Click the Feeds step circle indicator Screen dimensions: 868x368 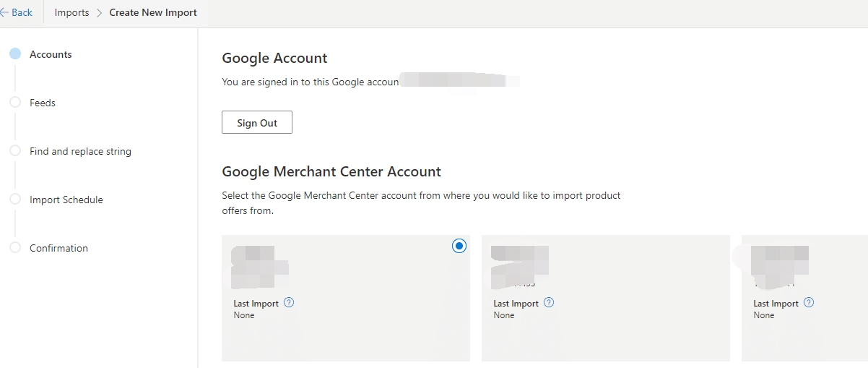pos(15,103)
